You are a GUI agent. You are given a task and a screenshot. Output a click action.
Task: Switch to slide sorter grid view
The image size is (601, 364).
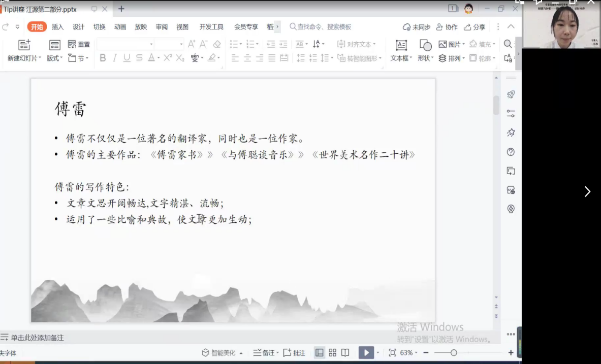[x=333, y=353]
